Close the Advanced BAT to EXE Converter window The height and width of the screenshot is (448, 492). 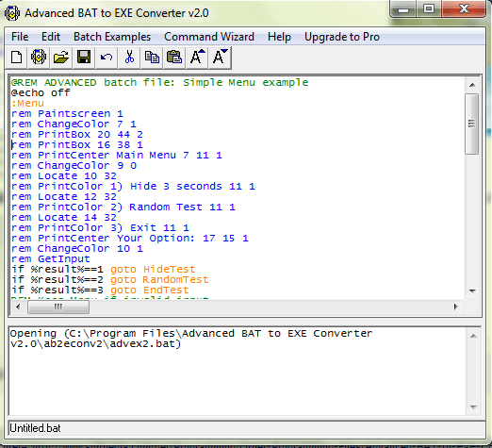tap(464, 9)
